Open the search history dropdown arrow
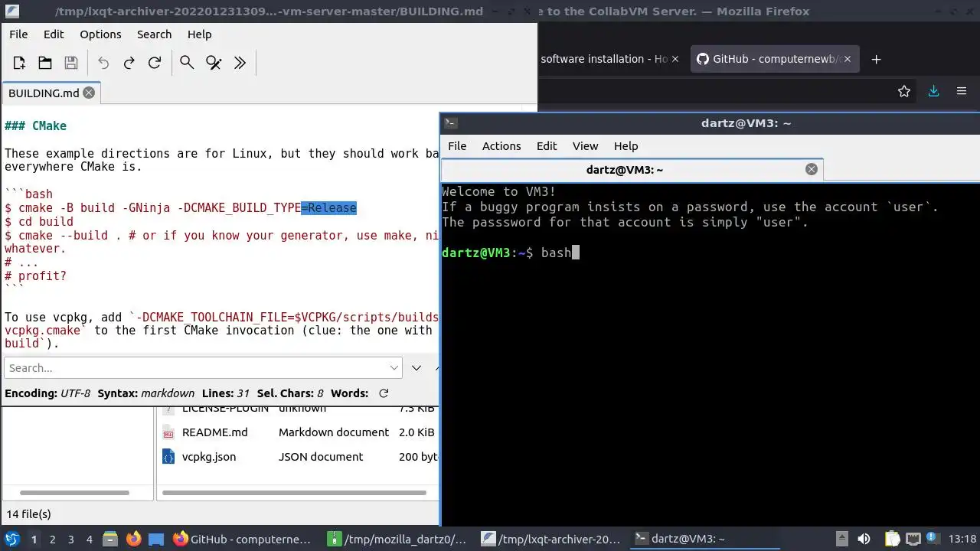980x551 pixels. click(394, 367)
